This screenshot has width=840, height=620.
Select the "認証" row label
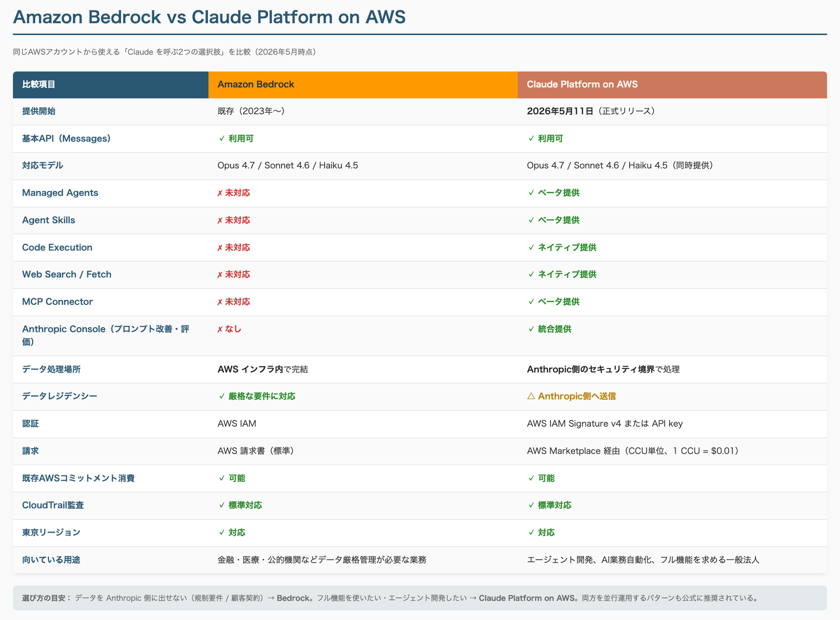[x=30, y=424]
